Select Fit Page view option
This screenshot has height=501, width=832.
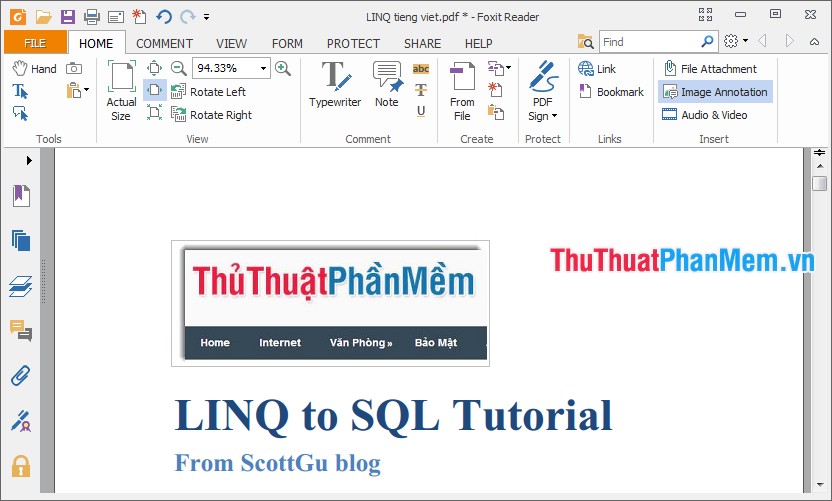154,68
